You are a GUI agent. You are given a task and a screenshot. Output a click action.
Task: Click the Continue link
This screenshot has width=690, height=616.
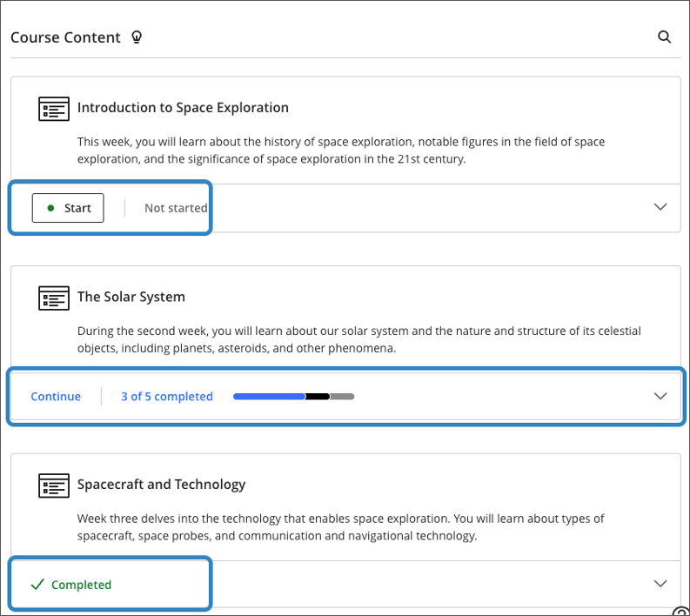coord(56,397)
